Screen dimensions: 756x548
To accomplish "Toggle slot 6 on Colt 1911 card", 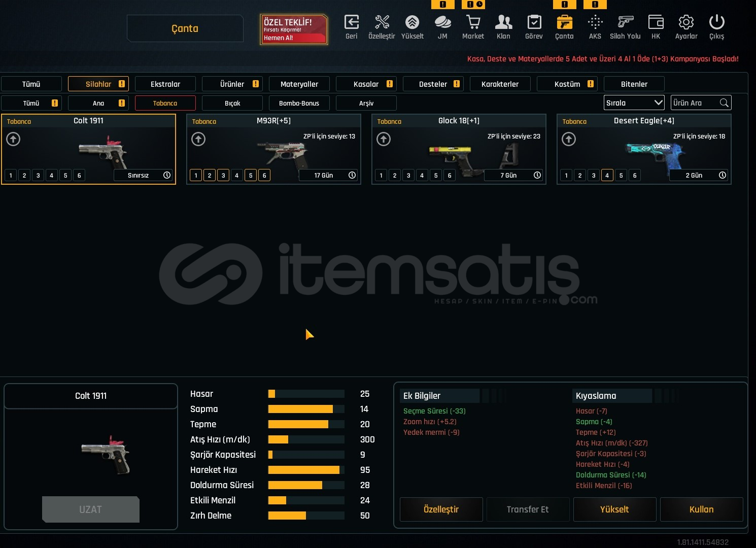I will point(79,176).
